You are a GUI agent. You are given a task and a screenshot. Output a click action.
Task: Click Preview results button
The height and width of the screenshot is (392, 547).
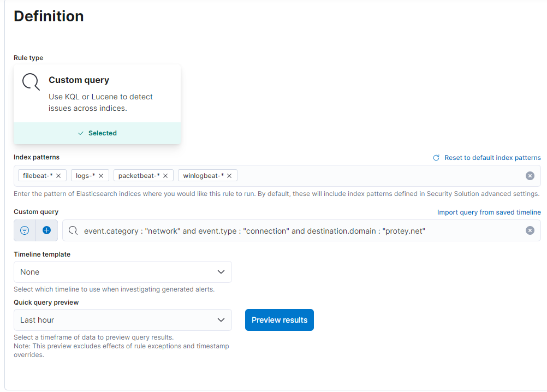(280, 320)
